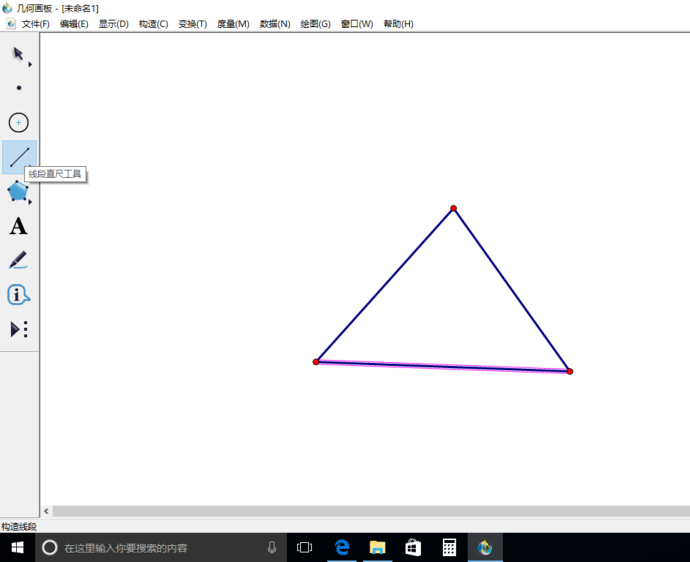
Task: Click the horizontal scrollbar left arrow
Action: (46, 511)
